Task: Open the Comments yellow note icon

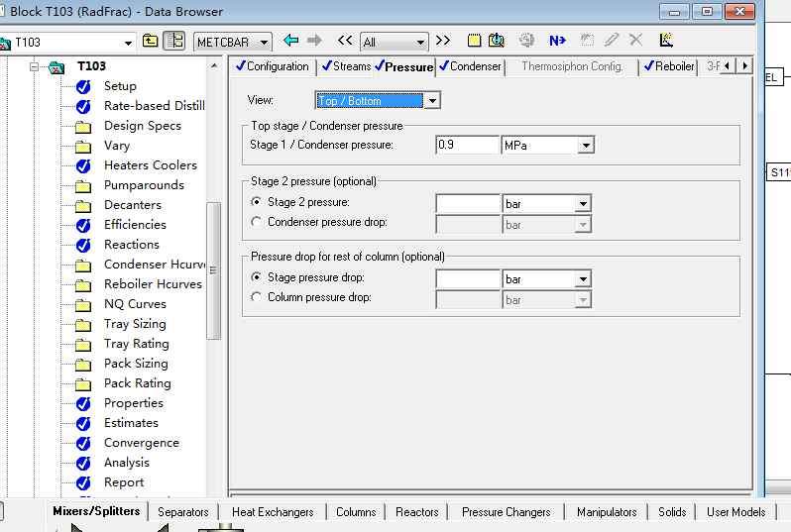Action: coord(474,41)
